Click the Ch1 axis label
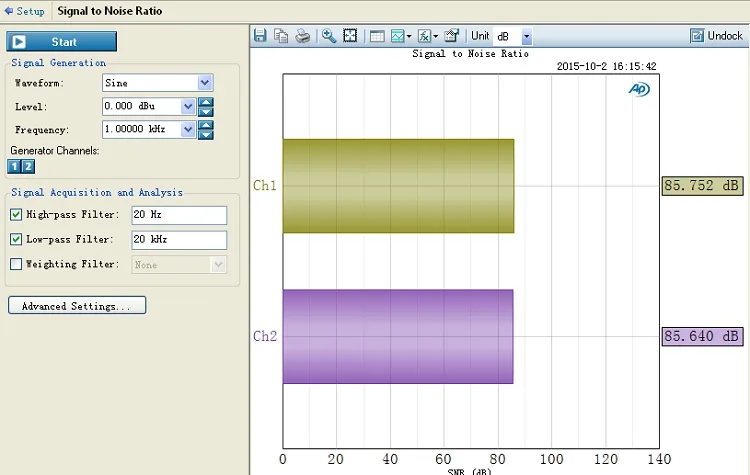The image size is (750, 475). coord(265,186)
